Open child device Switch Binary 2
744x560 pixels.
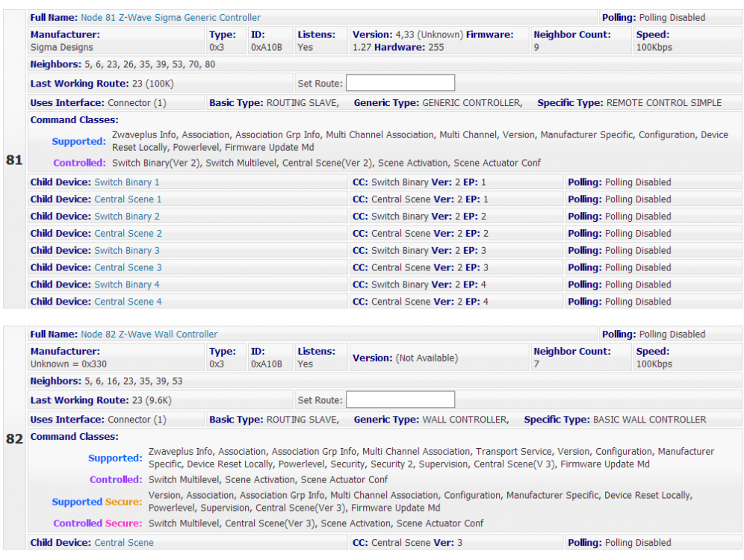tap(126, 217)
